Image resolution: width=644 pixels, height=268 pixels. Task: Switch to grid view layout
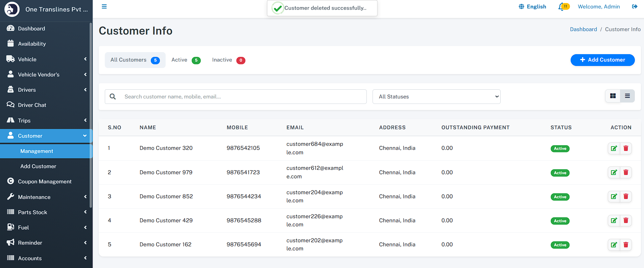(613, 96)
